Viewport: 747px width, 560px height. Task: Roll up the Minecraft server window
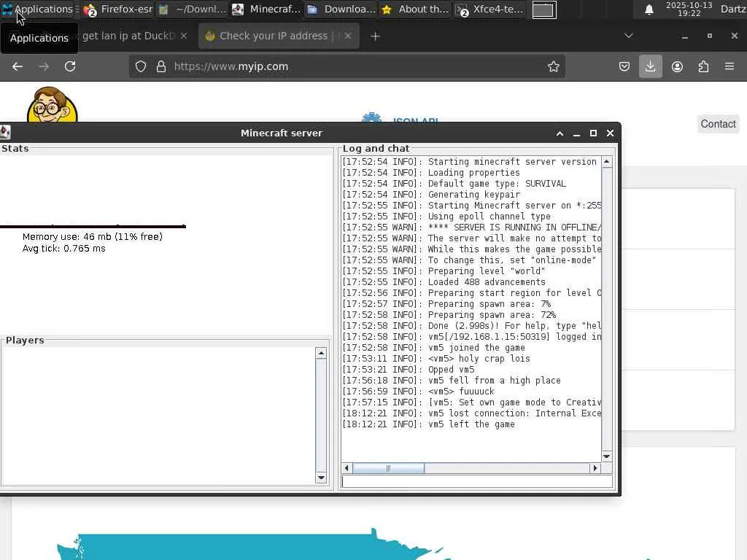pos(560,133)
